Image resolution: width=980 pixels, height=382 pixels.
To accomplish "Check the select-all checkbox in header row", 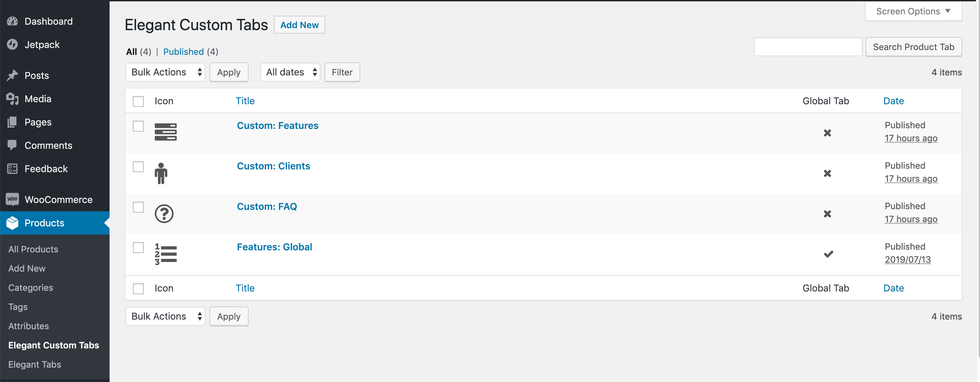I will coord(138,101).
